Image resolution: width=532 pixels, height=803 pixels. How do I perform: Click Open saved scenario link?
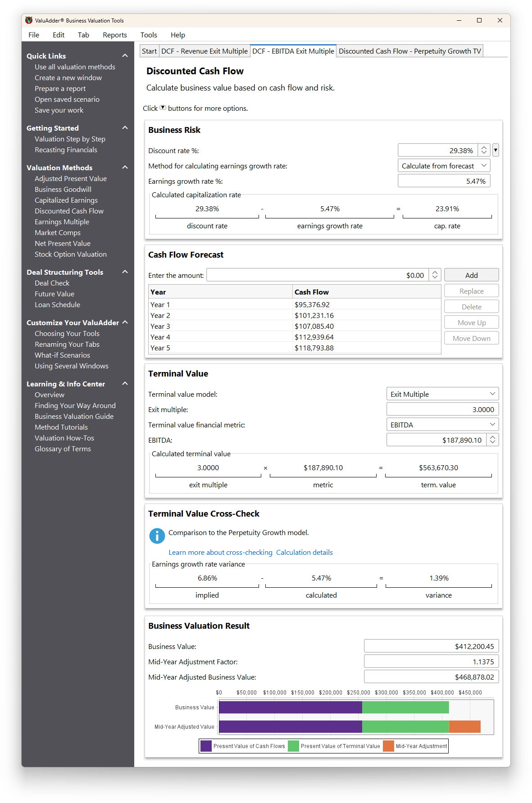67,99
